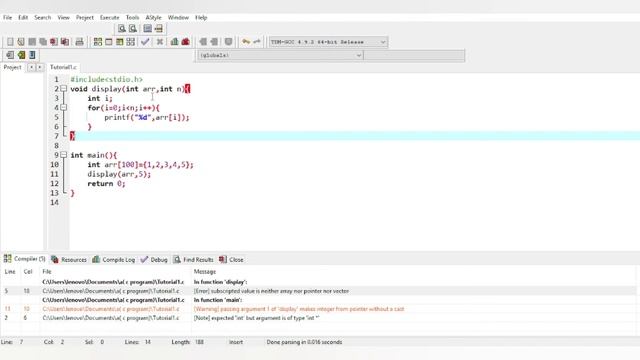The width and height of the screenshot is (640, 360).
Task: Click the right arrow beside the Project tab
Action: coord(40,67)
